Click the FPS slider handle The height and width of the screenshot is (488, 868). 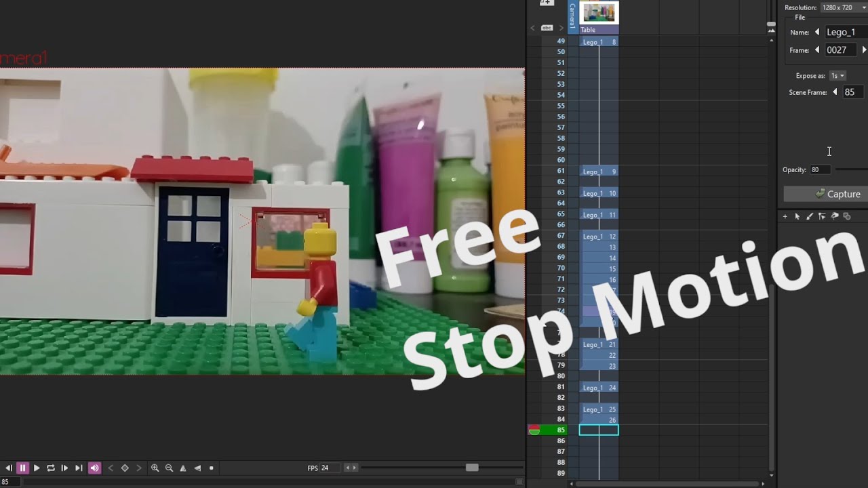472,468
